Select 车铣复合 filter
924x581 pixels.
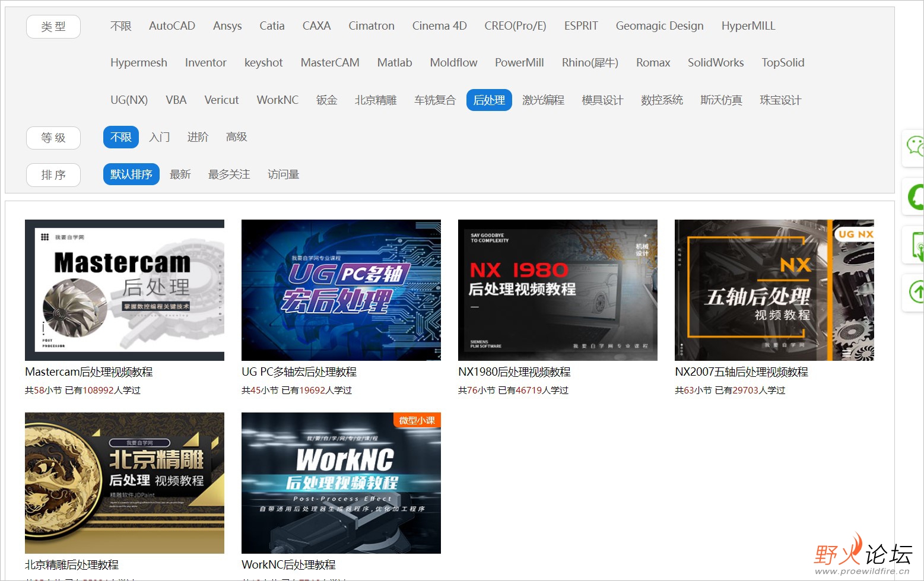[435, 100]
